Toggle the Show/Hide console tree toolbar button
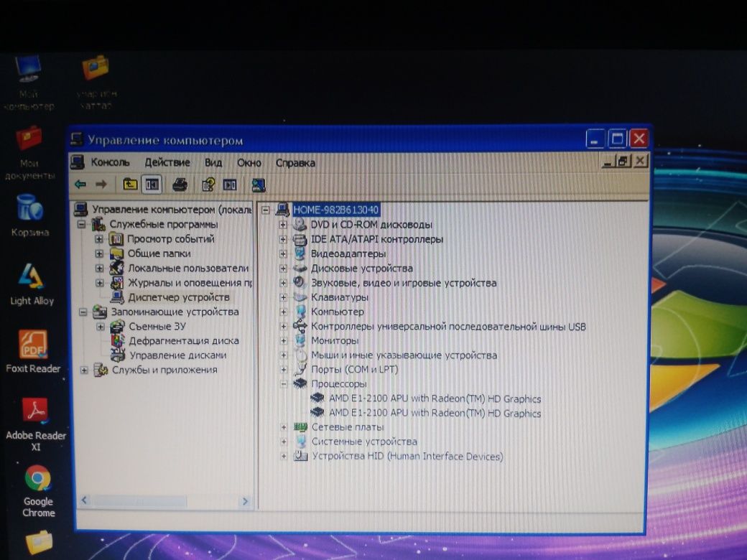Viewport: 747px width, 560px height. [152, 185]
